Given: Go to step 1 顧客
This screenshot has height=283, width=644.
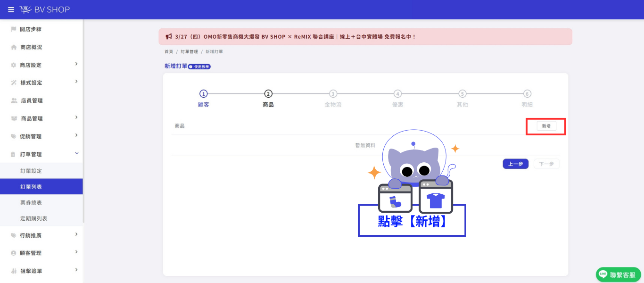Looking at the screenshot, I should [204, 99].
